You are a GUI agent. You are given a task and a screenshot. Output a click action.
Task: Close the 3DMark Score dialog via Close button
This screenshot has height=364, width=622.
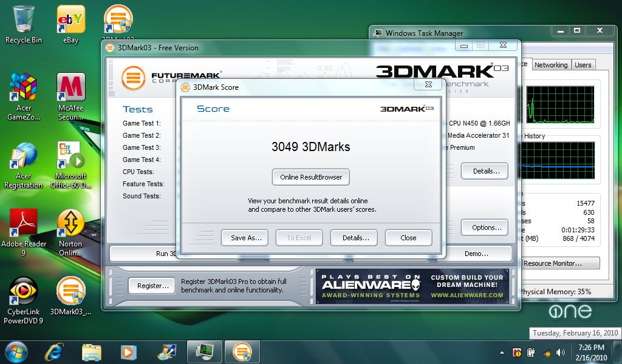coord(408,238)
